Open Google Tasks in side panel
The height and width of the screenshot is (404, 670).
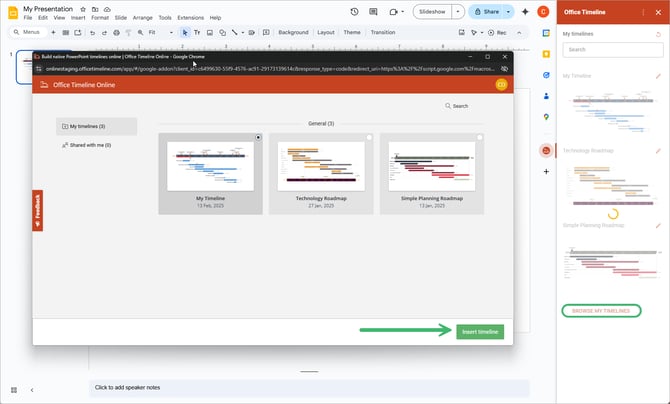click(x=546, y=75)
